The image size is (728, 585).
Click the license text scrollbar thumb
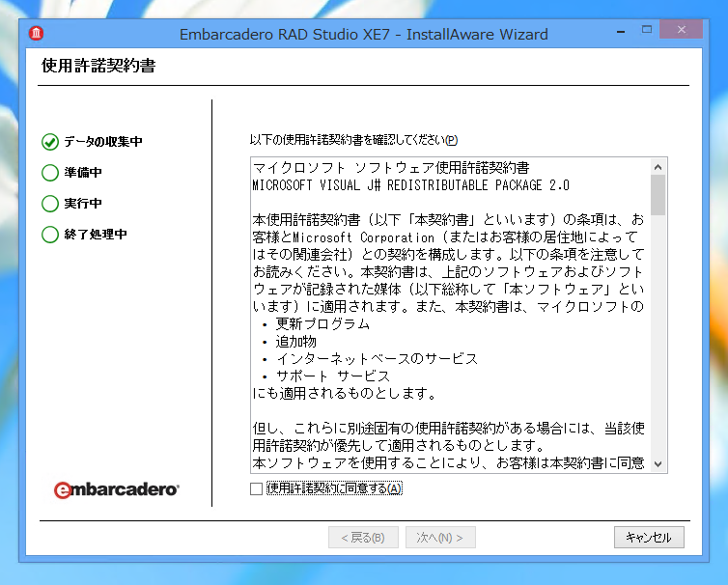click(x=658, y=195)
